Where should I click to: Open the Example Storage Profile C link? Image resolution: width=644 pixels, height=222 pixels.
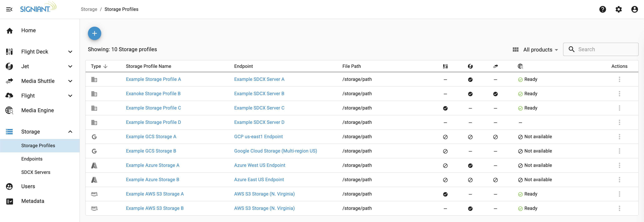pos(153,108)
